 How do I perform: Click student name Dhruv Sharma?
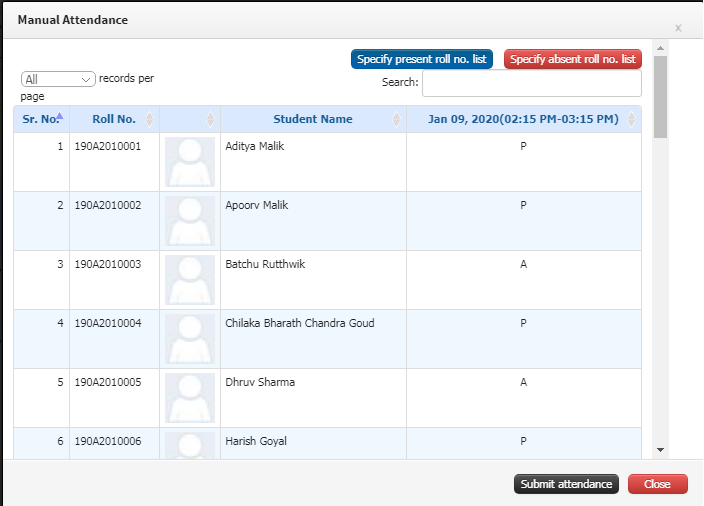(260, 382)
